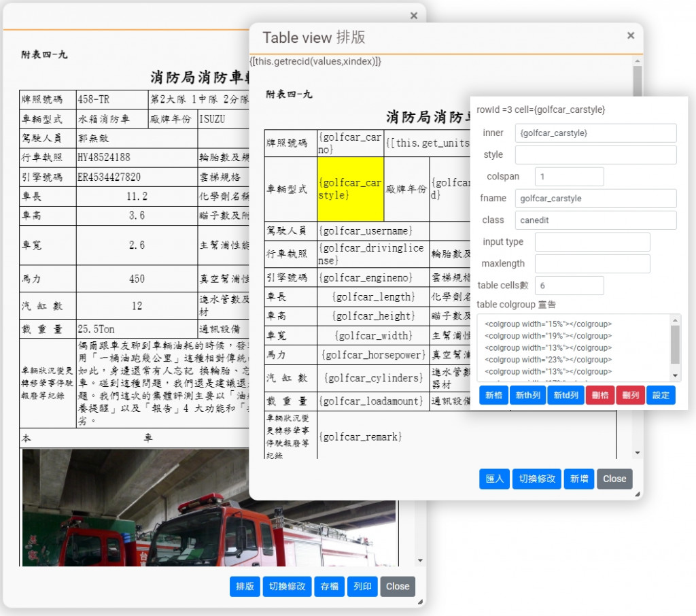Click the red 刪列 button

point(630,395)
